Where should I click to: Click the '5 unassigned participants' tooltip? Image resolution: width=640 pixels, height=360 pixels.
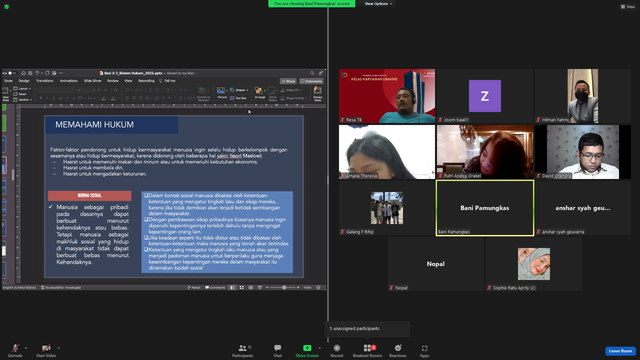coord(367,329)
